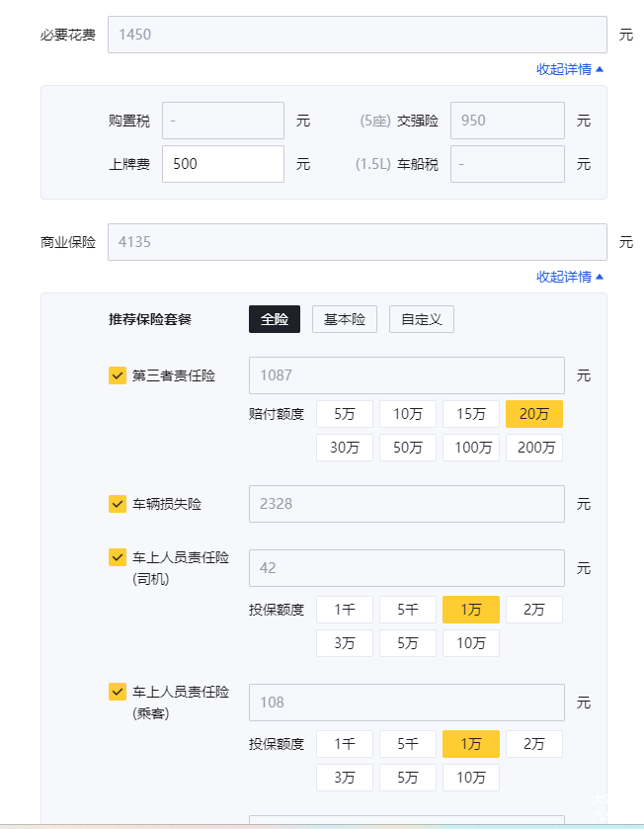Pick 3万 coverage for passenger insurance
The height and width of the screenshot is (829, 644).
click(x=345, y=778)
